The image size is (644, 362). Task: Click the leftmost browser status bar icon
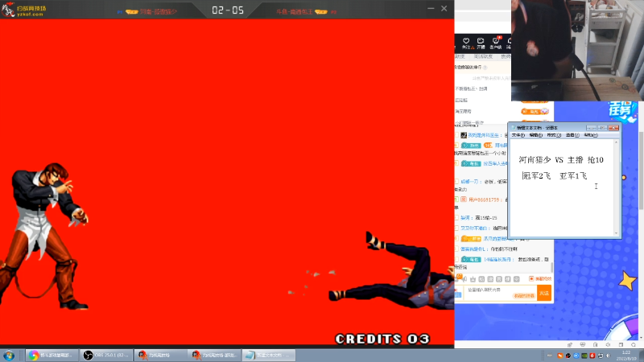point(570,345)
